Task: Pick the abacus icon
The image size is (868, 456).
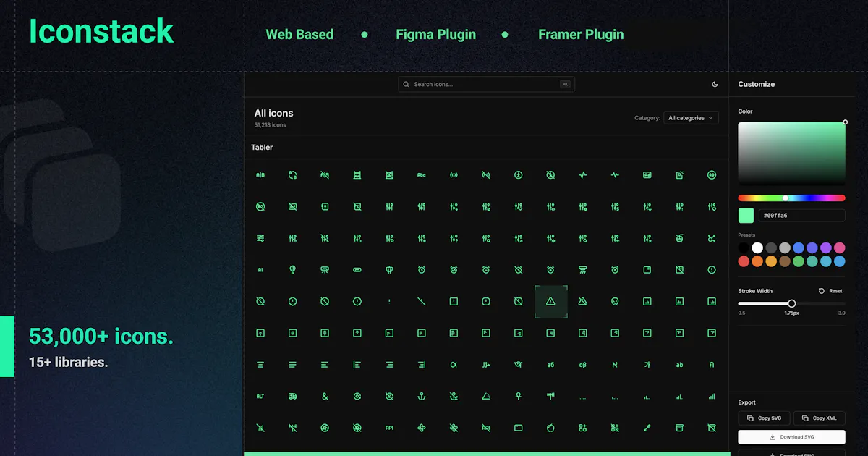Action: [x=357, y=175]
